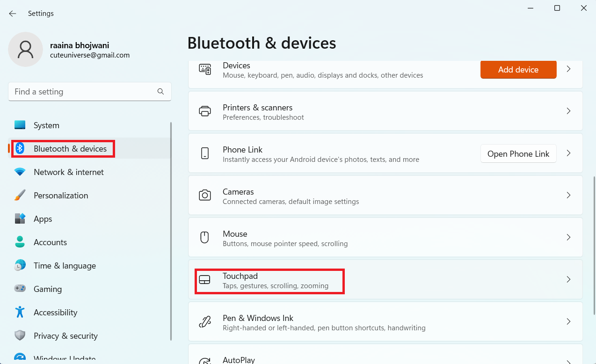Click the search magnifier icon
The height and width of the screenshot is (364, 596).
point(160,92)
